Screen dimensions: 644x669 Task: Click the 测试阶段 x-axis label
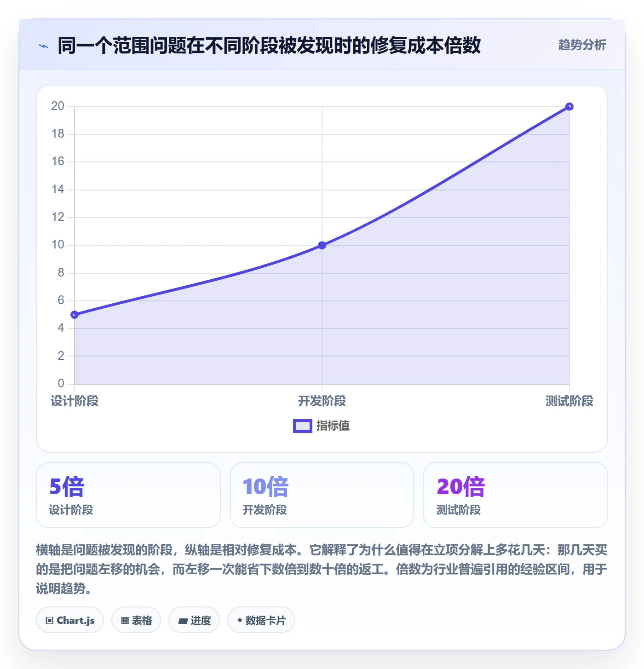[x=569, y=401]
